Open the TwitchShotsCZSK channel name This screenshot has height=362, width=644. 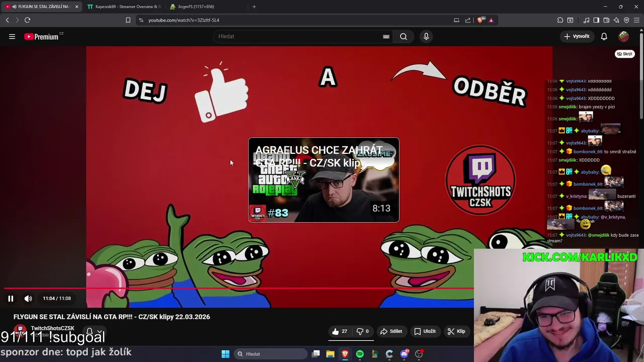(52, 328)
